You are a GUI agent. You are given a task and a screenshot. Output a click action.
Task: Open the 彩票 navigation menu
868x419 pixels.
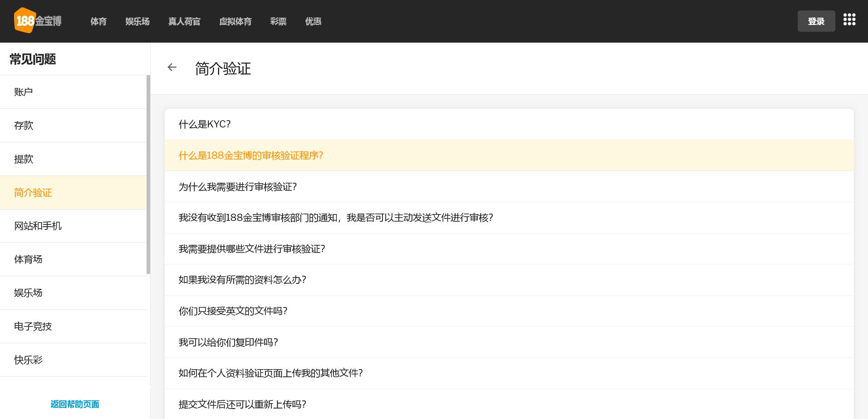(x=278, y=21)
